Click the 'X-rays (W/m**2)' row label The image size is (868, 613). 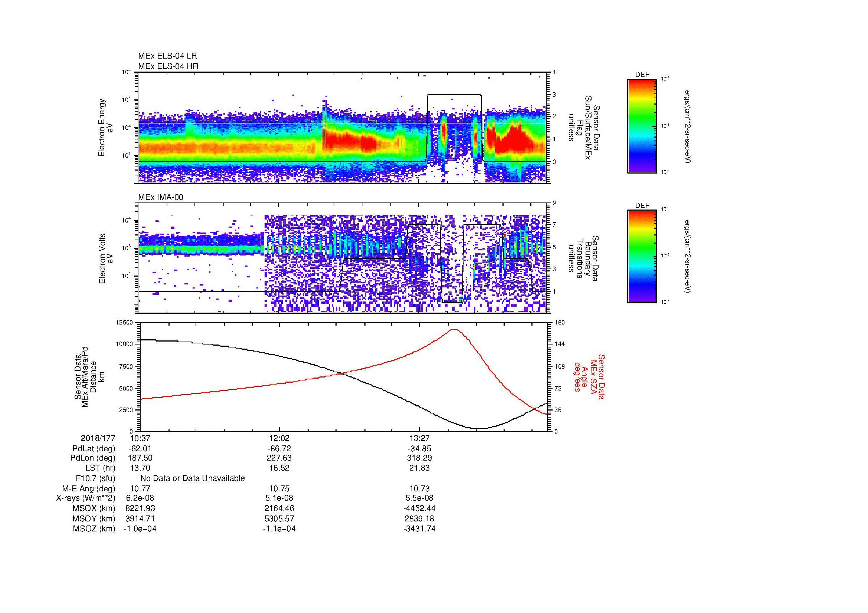click(85, 498)
